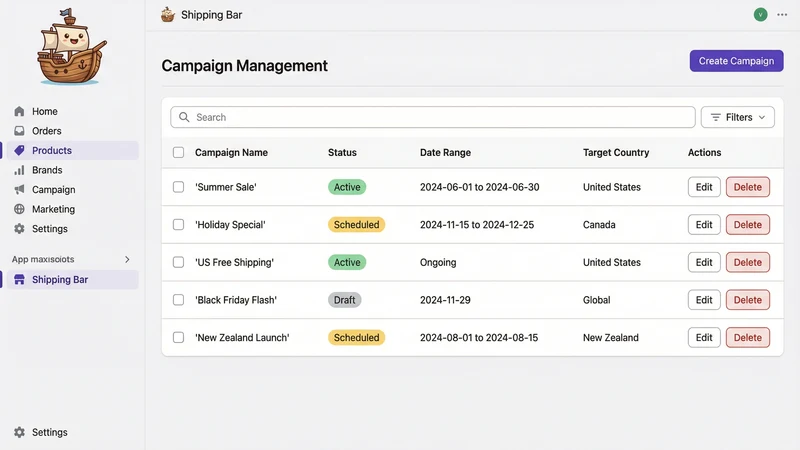
Task: Select Shipping Bar in the sidebar
Action: (x=72, y=280)
